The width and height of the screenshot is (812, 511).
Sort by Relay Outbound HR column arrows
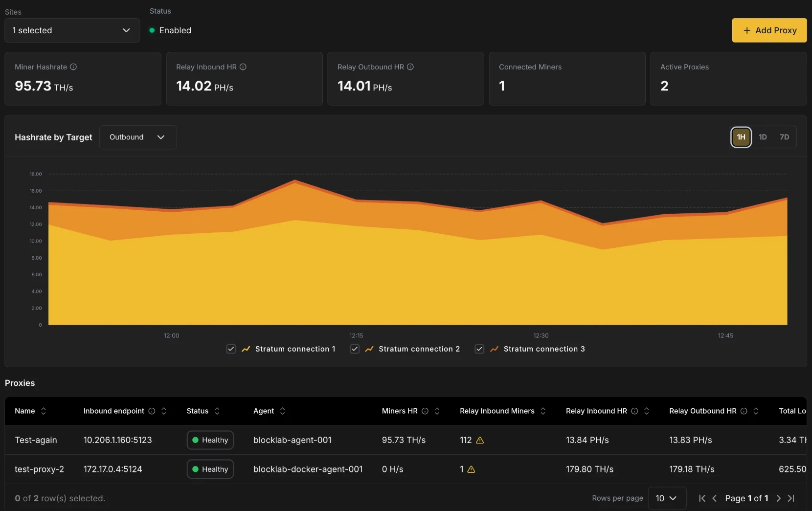pyautogui.click(x=756, y=411)
